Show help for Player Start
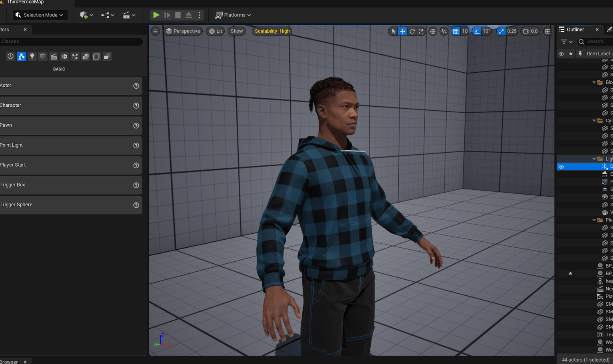The image size is (613, 364). point(136,165)
